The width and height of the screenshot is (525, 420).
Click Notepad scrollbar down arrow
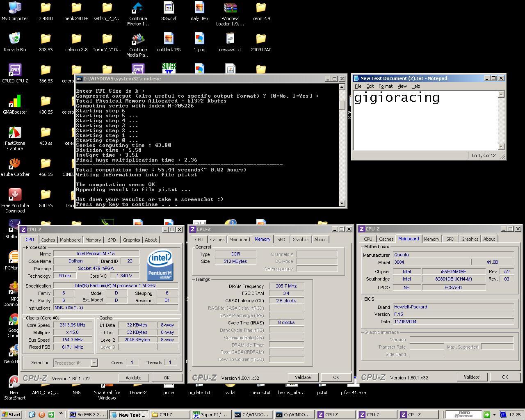point(501,147)
